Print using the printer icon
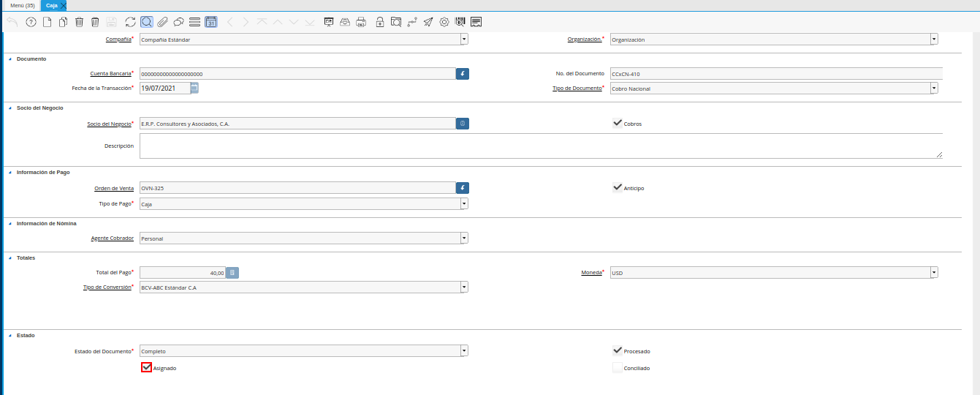 361,22
